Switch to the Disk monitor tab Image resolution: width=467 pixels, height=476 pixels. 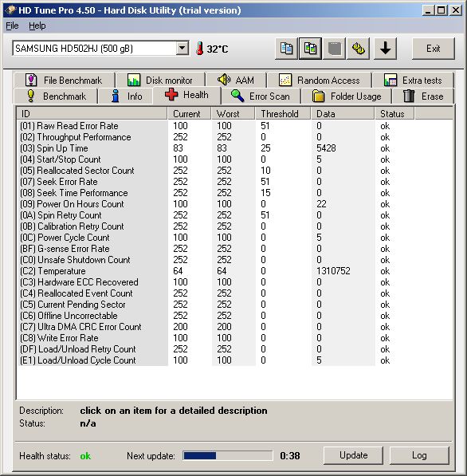pos(160,81)
